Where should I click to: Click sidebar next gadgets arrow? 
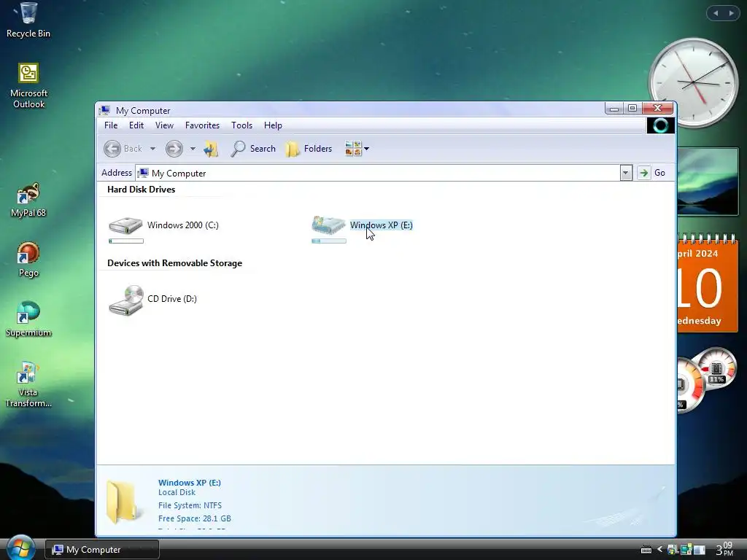click(731, 13)
